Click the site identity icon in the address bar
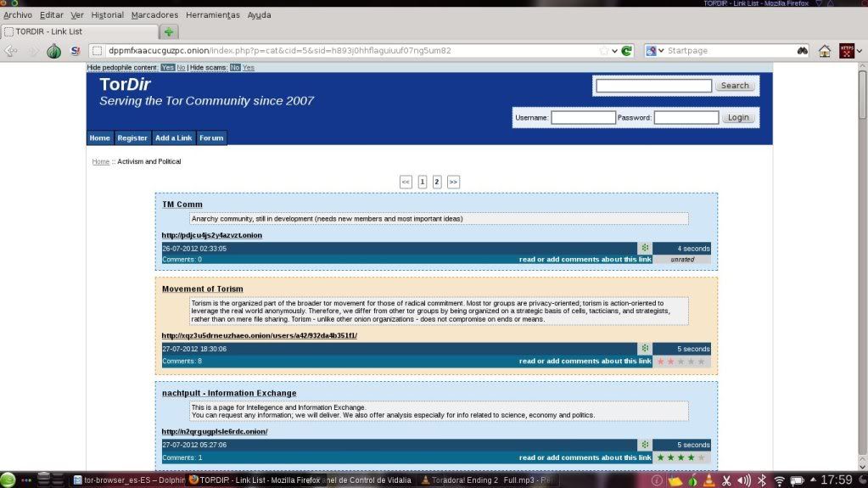This screenshot has width=868, height=488. click(x=97, y=50)
